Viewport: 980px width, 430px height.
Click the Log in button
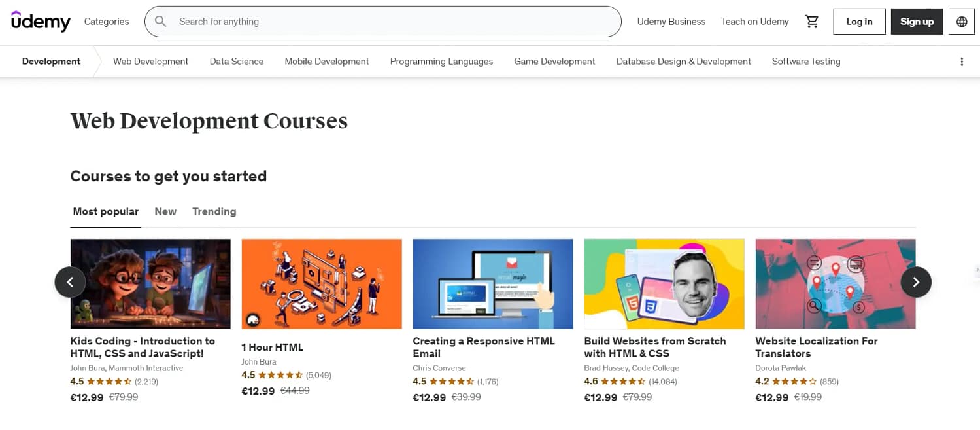[x=858, y=21]
